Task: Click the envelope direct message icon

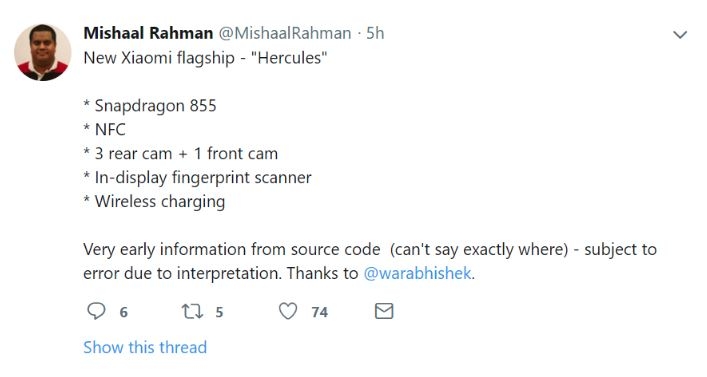Action: tap(384, 311)
